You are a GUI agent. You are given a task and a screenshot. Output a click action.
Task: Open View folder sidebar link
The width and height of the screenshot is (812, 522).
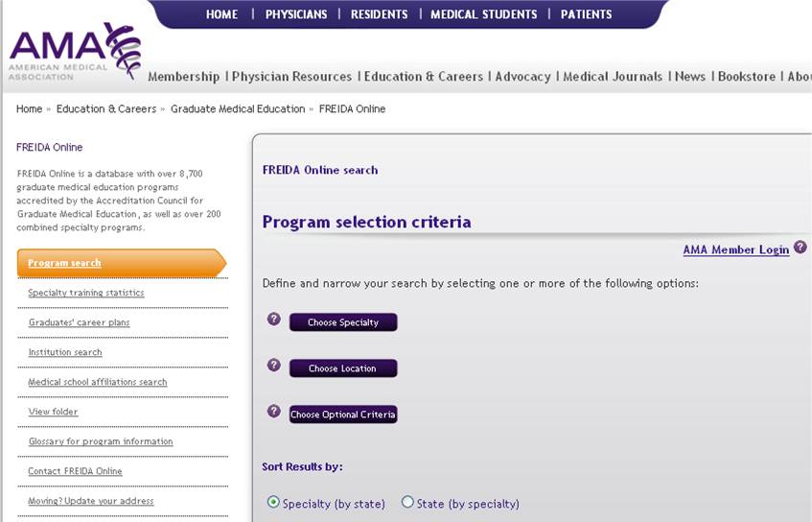click(53, 412)
